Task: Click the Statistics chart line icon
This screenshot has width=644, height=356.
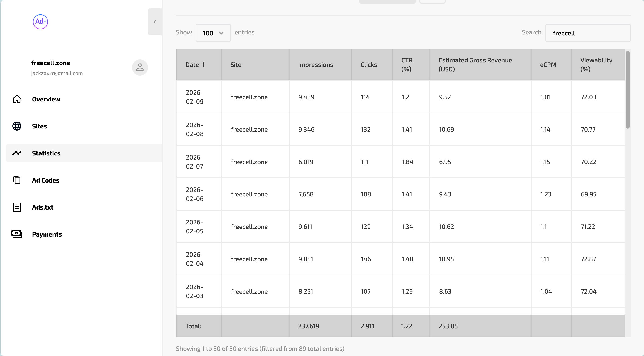Action: point(17,153)
